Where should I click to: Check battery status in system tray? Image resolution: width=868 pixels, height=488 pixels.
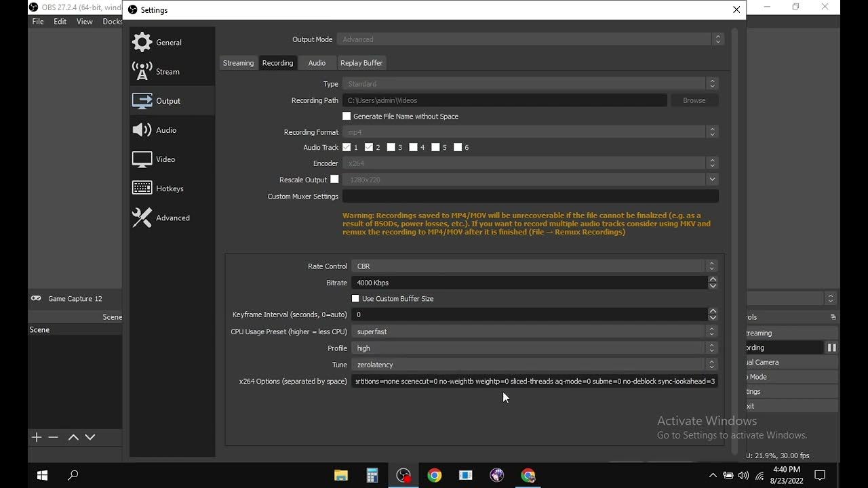[728, 475]
